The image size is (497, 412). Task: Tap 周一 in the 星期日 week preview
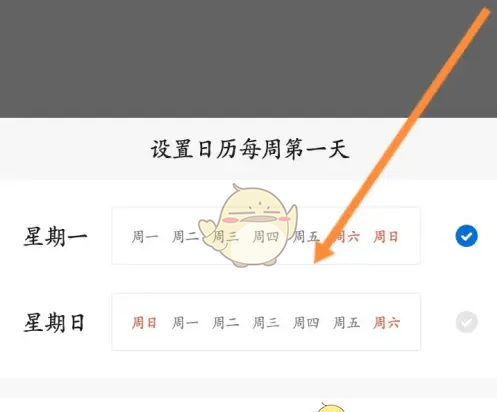(x=185, y=323)
